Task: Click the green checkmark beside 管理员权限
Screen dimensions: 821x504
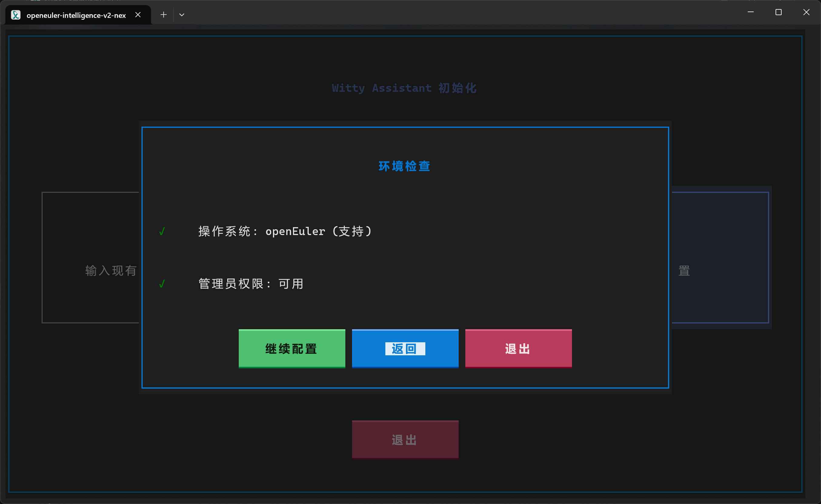Action: point(162,284)
